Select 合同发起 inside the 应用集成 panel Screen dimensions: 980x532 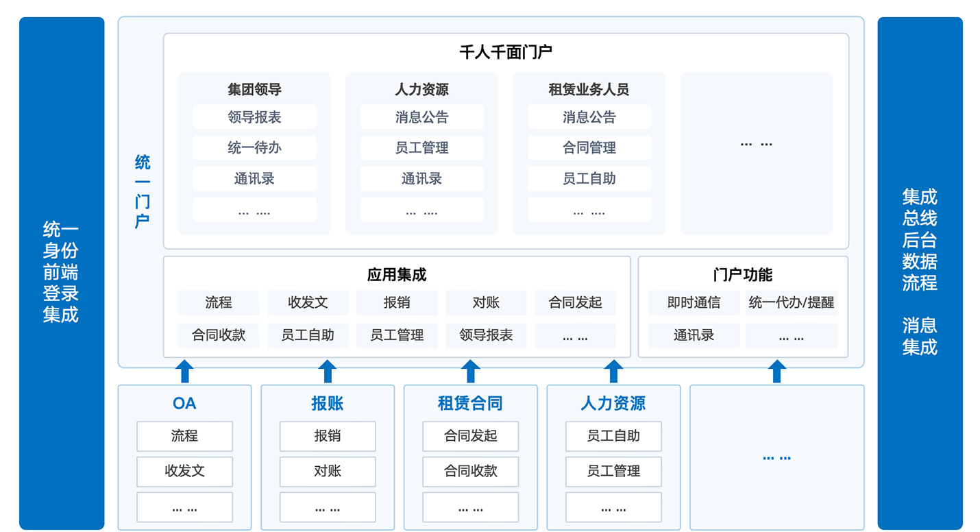[575, 303]
